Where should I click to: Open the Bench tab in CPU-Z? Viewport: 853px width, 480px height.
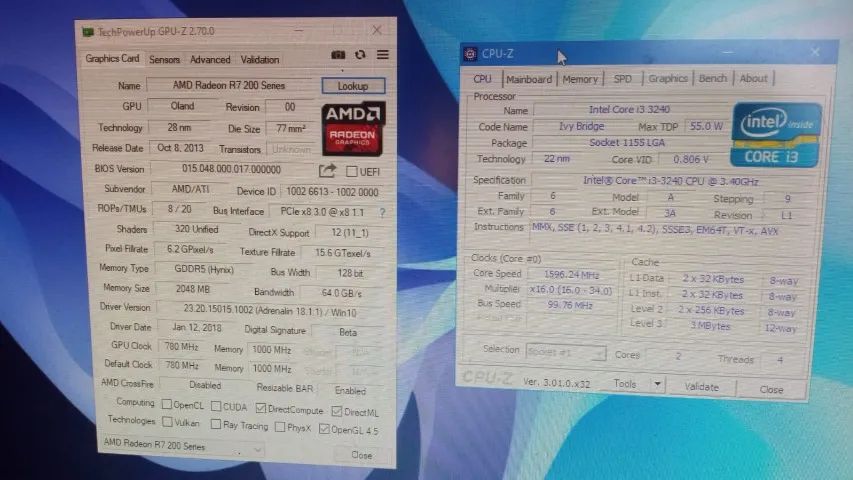click(713, 78)
